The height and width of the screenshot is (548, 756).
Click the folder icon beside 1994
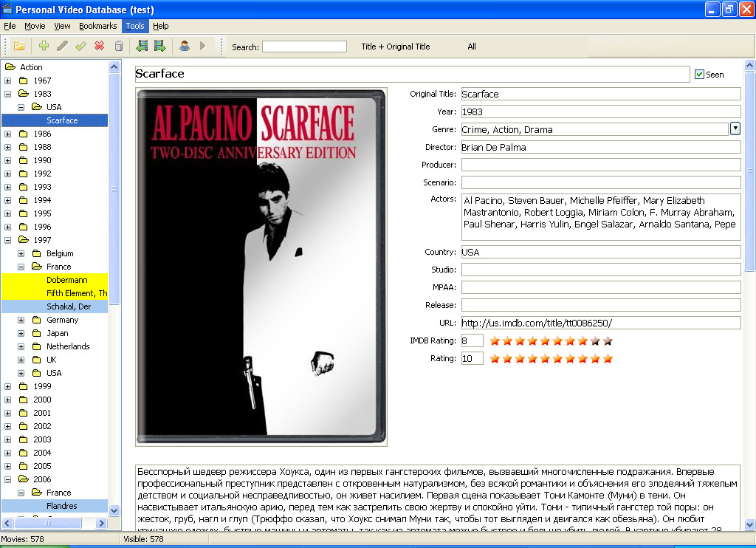(x=23, y=200)
